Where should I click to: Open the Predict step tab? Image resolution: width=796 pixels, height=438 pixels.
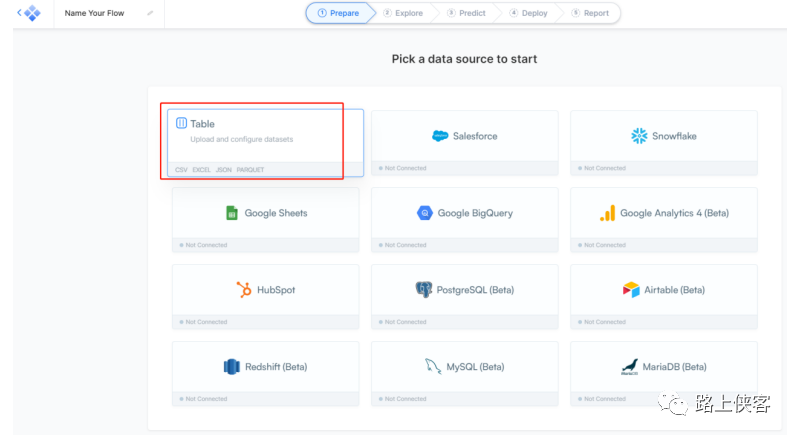466,13
